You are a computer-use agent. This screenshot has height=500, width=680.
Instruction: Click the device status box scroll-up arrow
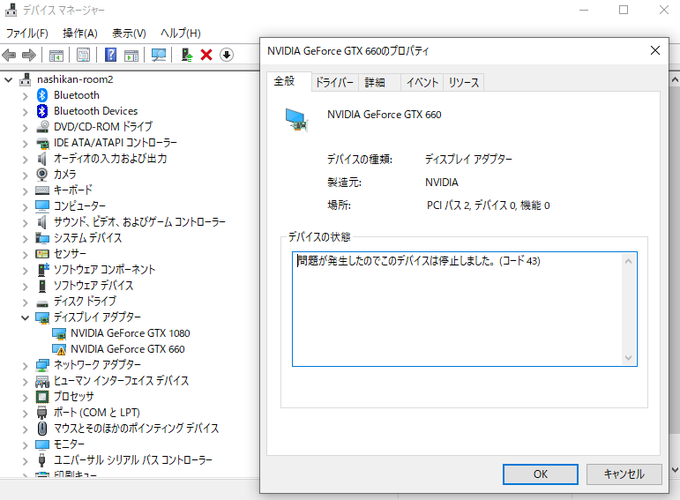pyautogui.click(x=628, y=261)
